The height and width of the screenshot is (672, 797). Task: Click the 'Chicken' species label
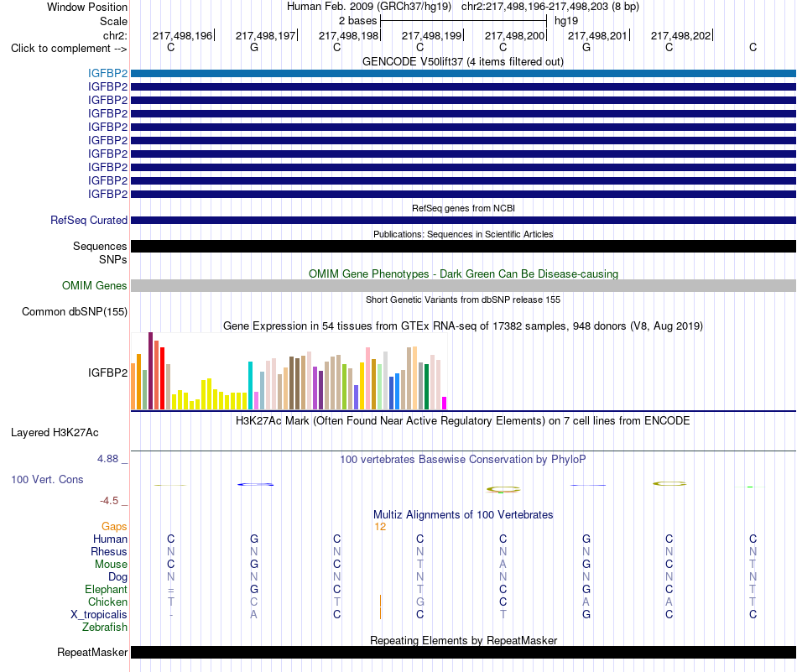(x=107, y=602)
